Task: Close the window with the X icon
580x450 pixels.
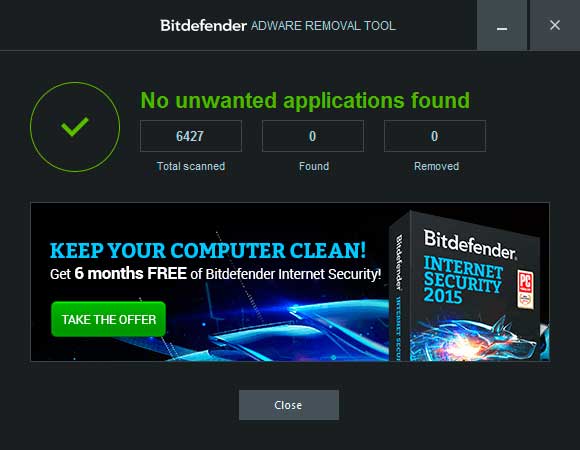Action: tap(554, 25)
